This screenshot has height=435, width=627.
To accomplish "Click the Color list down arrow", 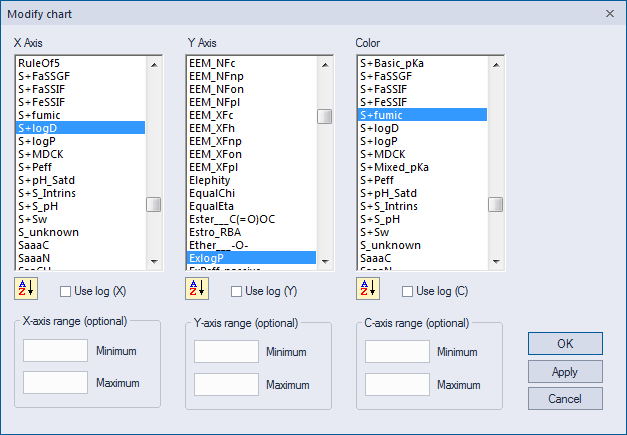I will 496,261.
